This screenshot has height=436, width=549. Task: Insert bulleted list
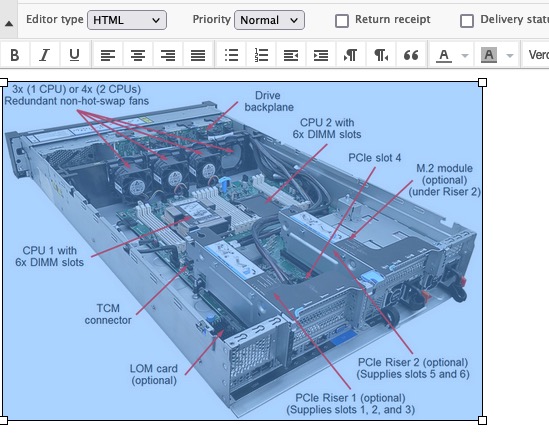231,55
